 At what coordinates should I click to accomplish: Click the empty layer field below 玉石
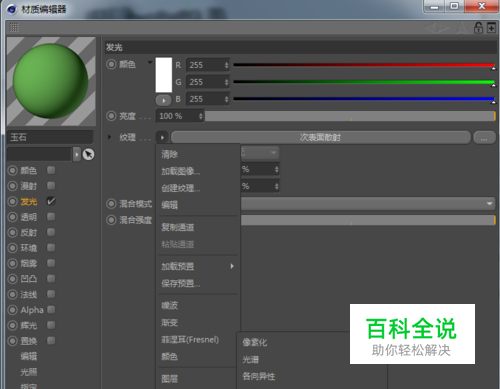pyautogui.click(x=39, y=154)
